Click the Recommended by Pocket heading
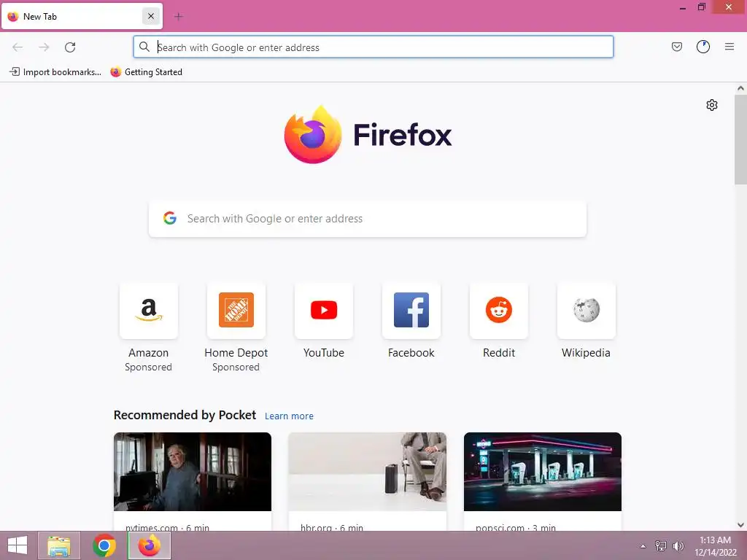This screenshot has height=560, width=747. click(185, 415)
